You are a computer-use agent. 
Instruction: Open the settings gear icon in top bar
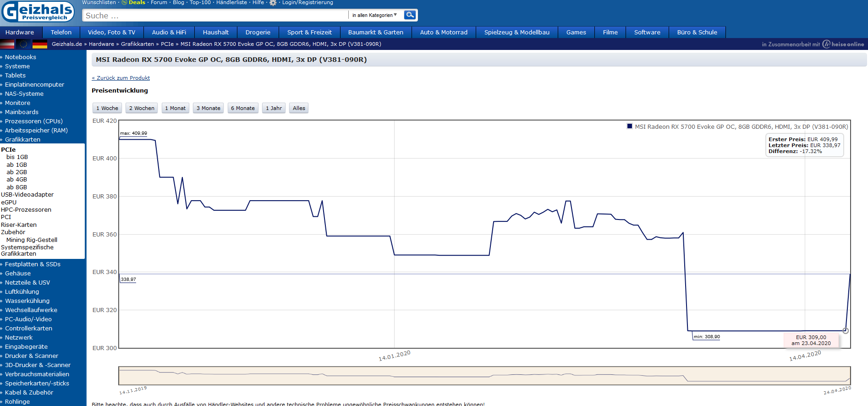click(x=273, y=3)
